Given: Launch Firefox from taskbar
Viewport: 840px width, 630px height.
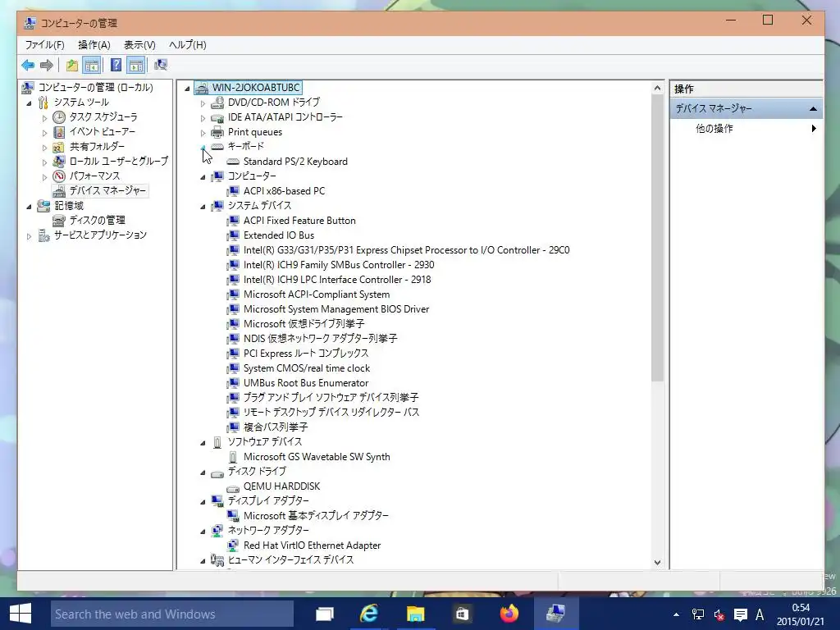Looking at the screenshot, I should click(509, 614).
